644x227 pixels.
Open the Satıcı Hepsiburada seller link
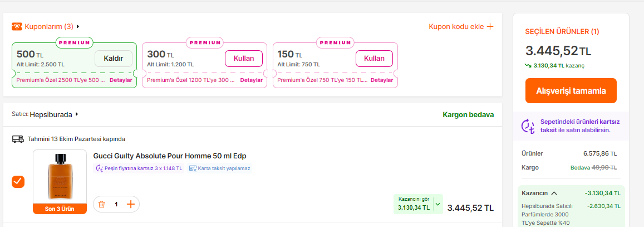[53, 114]
